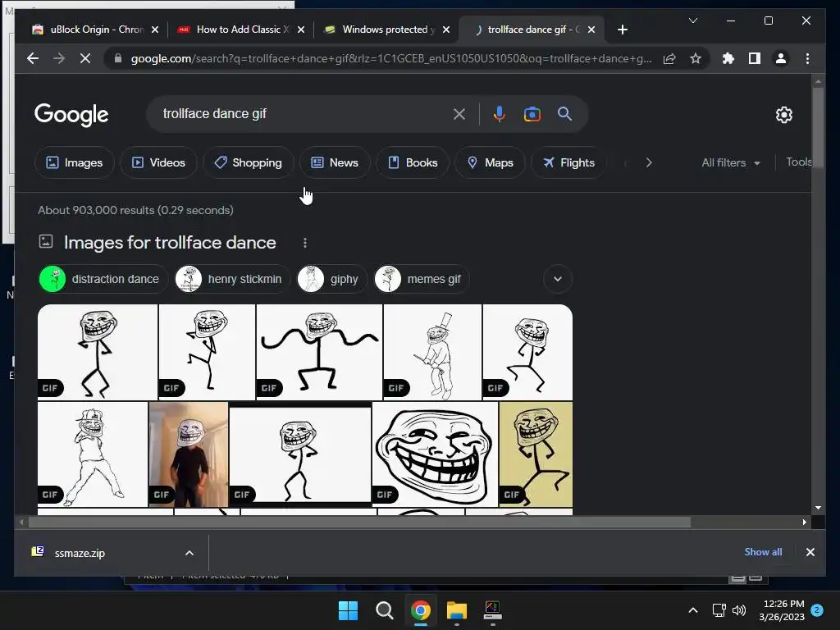840x630 pixels.
Task: Show hidden system tray icons
Action: click(x=692, y=610)
